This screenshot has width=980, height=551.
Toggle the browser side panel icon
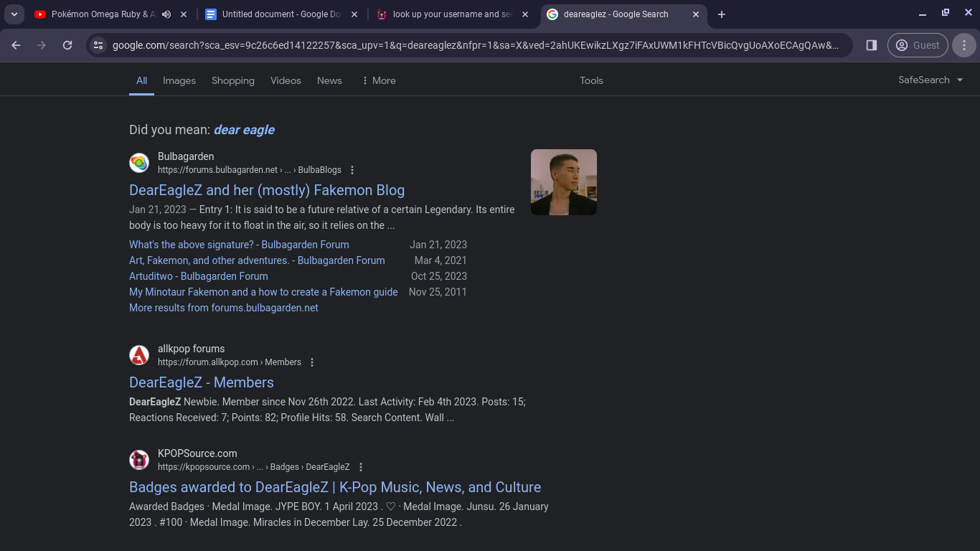(x=872, y=45)
